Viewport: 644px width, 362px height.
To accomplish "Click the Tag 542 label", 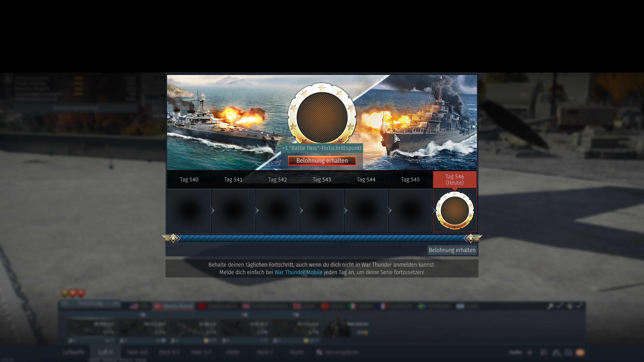I will [x=278, y=180].
